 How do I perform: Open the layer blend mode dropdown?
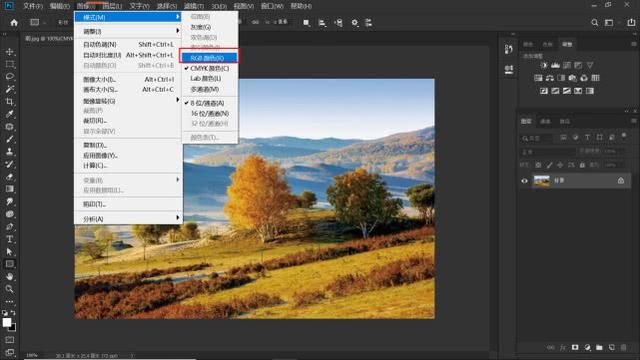pos(548,151)
